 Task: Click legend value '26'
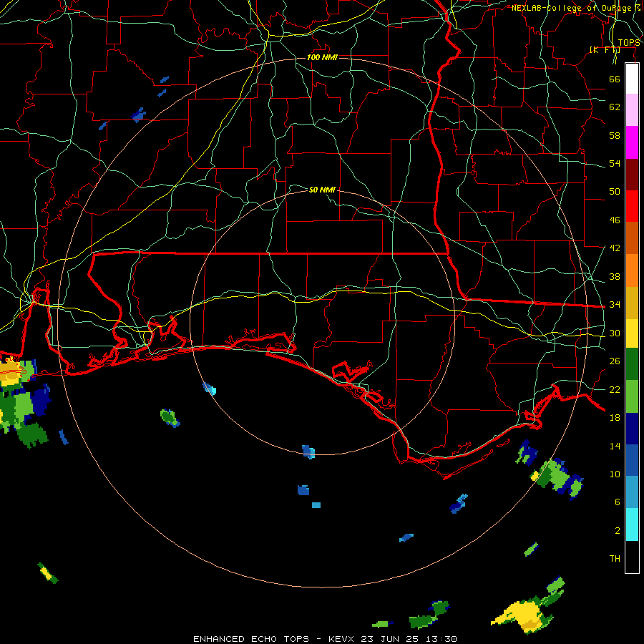click(x=615, y=361)
